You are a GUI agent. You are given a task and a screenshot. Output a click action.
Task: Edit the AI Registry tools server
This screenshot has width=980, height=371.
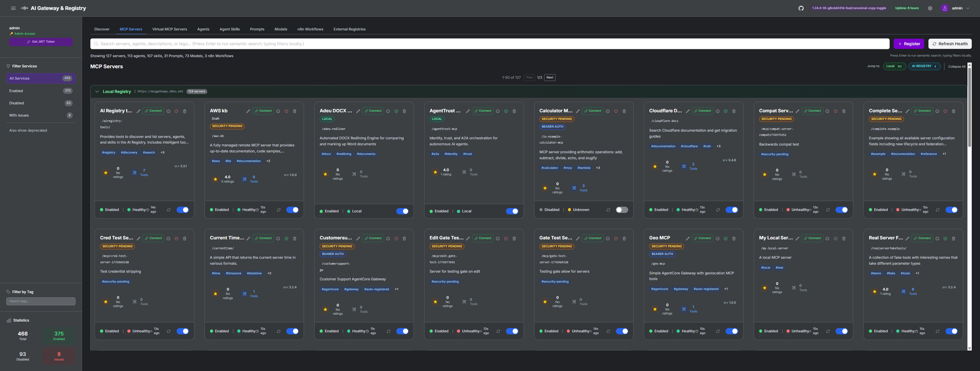tap(138, 111)
